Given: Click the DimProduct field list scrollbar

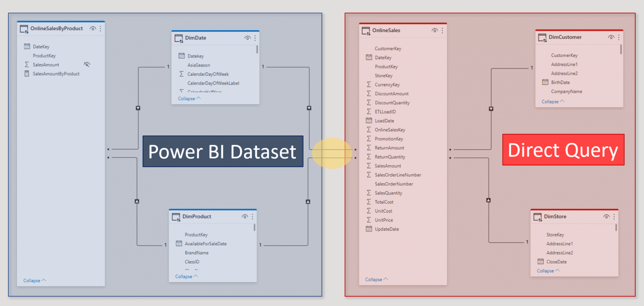Looking at the screenshot, I should (254, 228).
